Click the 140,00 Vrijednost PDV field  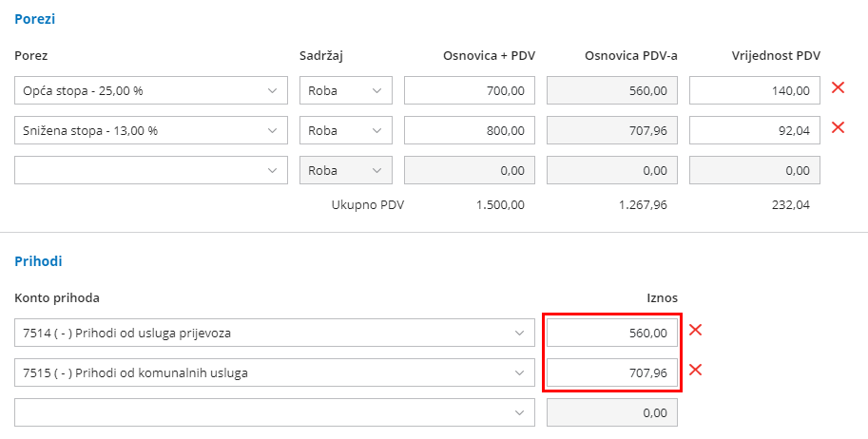click(x=755, y=91)
